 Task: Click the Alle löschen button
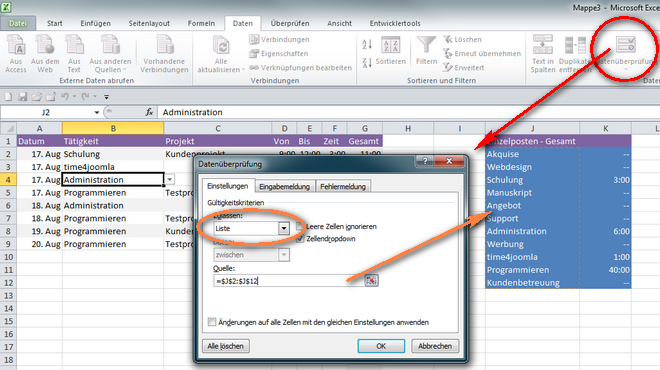226,346
